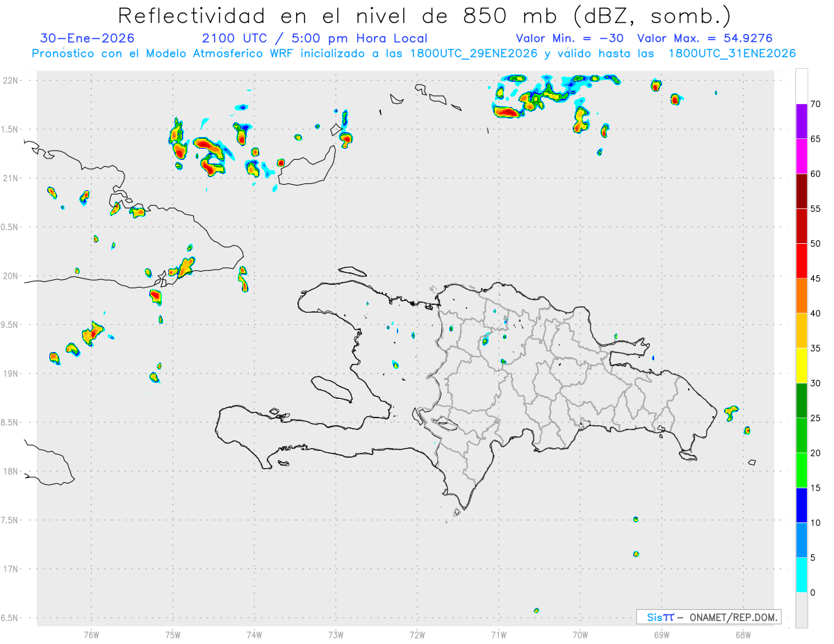This screenshot has width=834, height=644.
Task: Click the '30' tick on the colorbar
Action: pyautogui.click(x=816, y=383)
